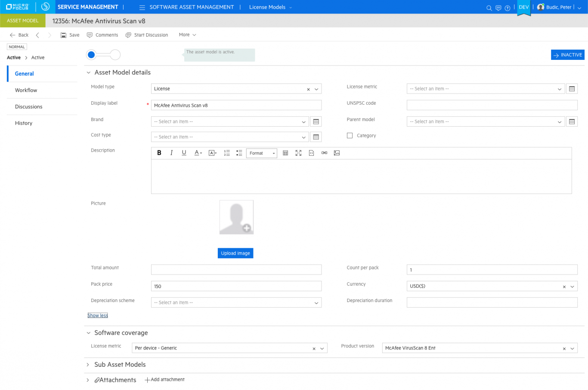Save the asset model

(70, 35)
